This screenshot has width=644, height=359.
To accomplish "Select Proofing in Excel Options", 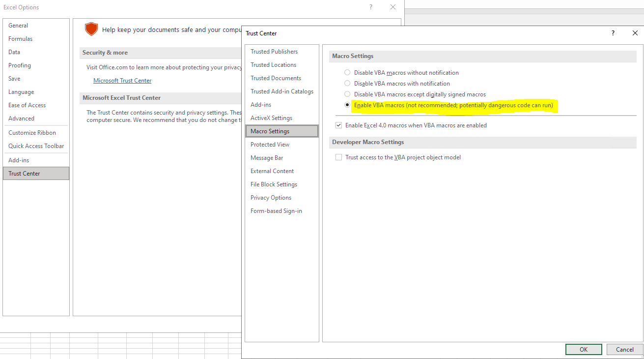I will (x=36, y=65).
